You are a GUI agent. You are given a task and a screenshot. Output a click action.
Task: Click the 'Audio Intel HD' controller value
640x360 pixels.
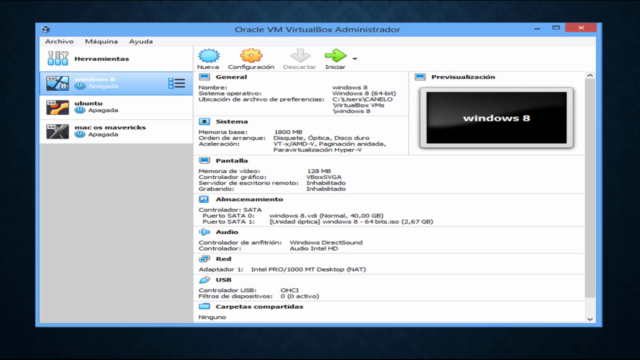pyautogui.click(x=313, y=248)
